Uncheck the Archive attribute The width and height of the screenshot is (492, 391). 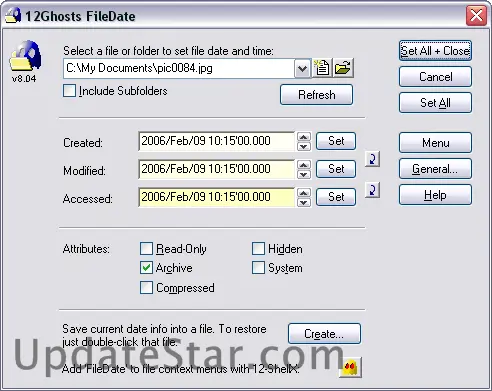click(x=146, y=268)
